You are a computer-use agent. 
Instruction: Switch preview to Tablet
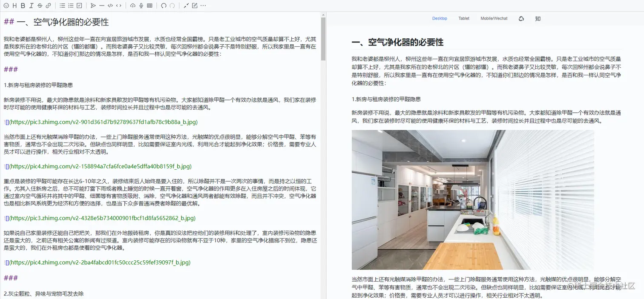tap(464, 18)
